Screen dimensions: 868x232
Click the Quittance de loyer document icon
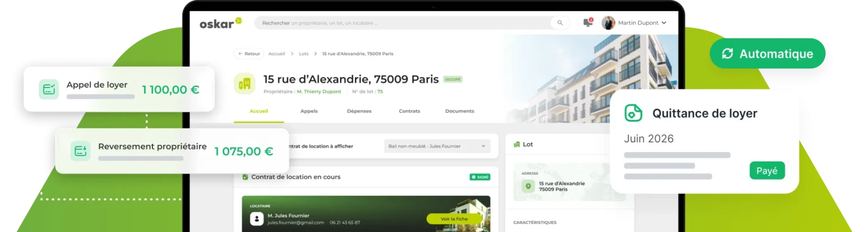tap(634, 113)
